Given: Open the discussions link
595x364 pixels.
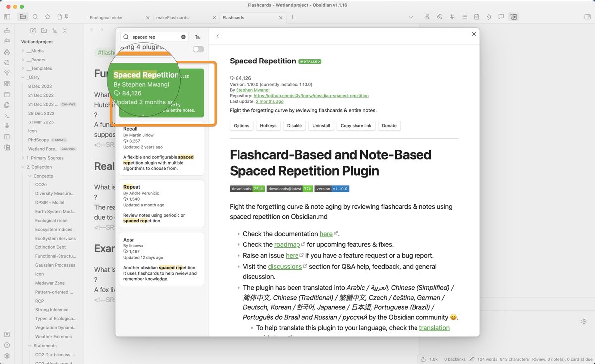Looking at the screenshot, I should coord(285,266).
